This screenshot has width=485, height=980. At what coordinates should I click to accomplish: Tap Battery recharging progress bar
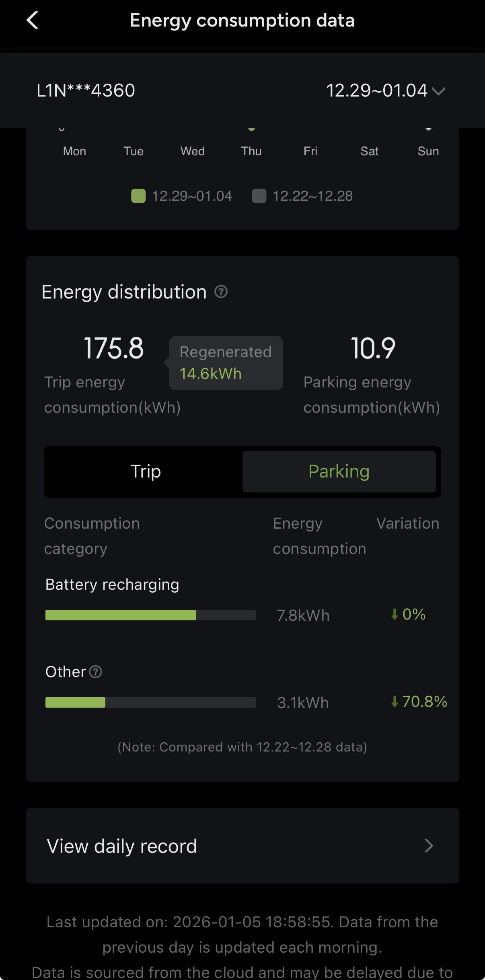coord(150,615)
